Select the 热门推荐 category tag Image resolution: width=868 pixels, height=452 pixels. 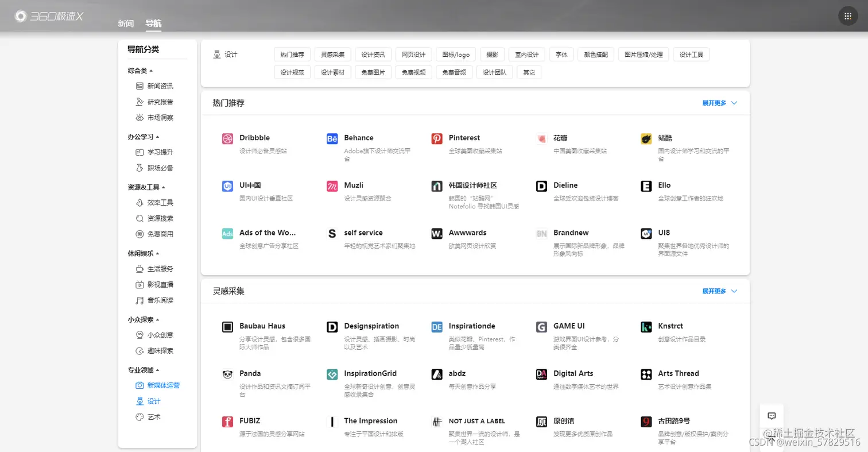point(292,55)
